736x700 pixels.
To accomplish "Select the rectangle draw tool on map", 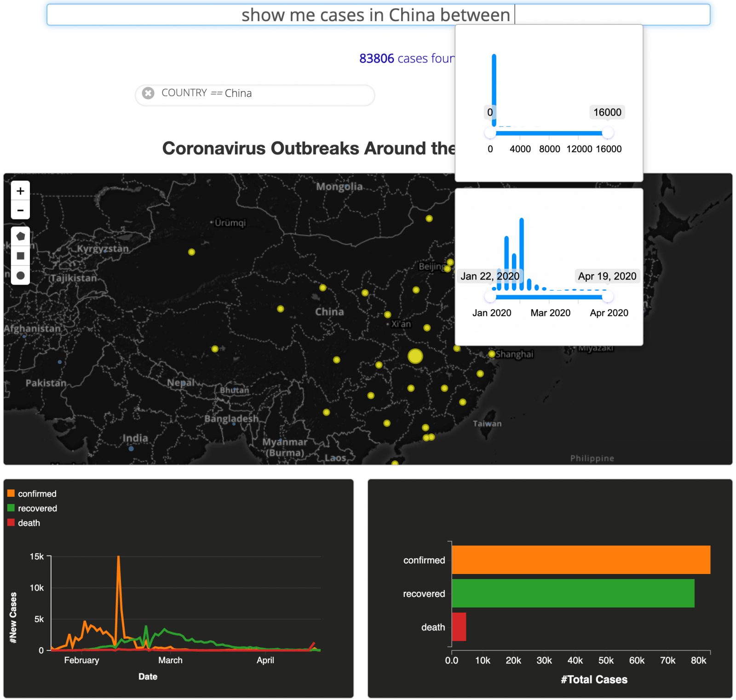I will pyautogui.click(x=20, y=256).
